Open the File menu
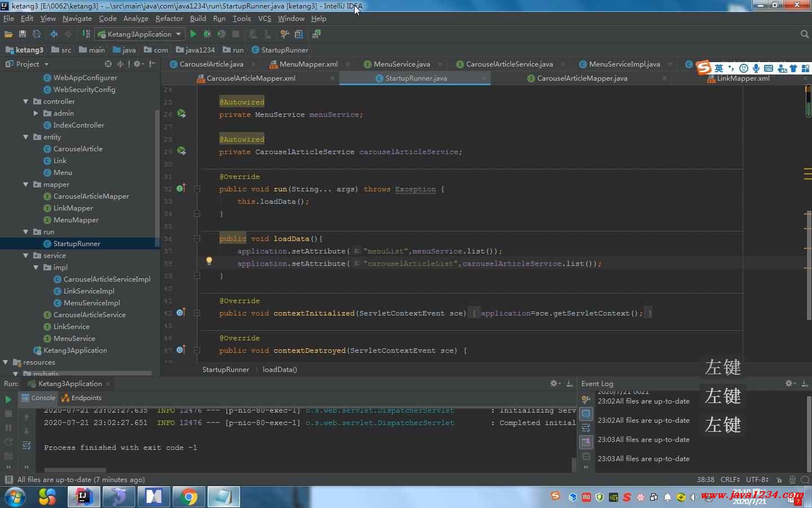Image resolution: width=812 pixels, height=508 pixels. click(8, 18)
